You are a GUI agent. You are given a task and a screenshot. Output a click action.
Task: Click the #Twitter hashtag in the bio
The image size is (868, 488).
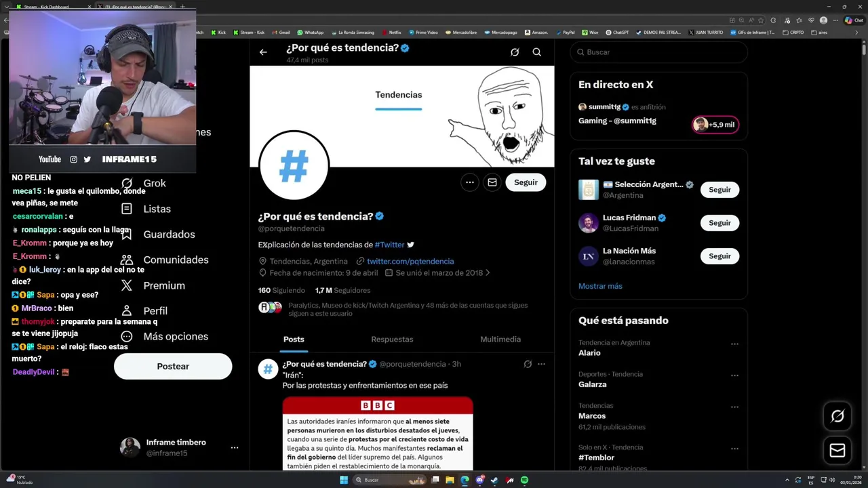(389, 245)
